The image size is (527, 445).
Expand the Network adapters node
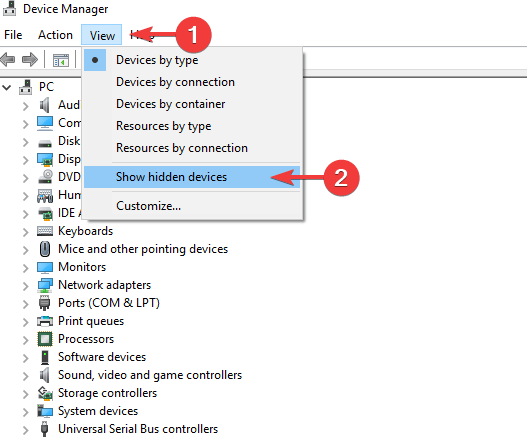[26, 286]
